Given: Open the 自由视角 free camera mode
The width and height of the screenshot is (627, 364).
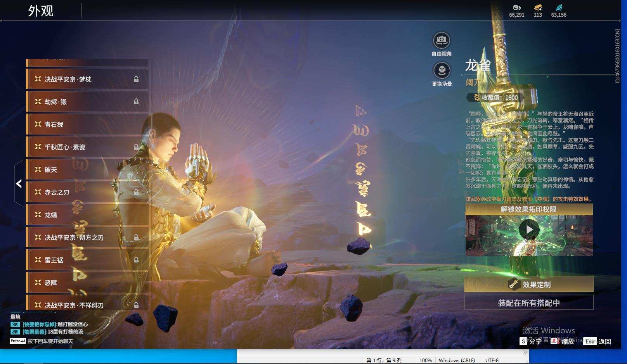Looking at the screenshot, I should (x=442, y=40).
